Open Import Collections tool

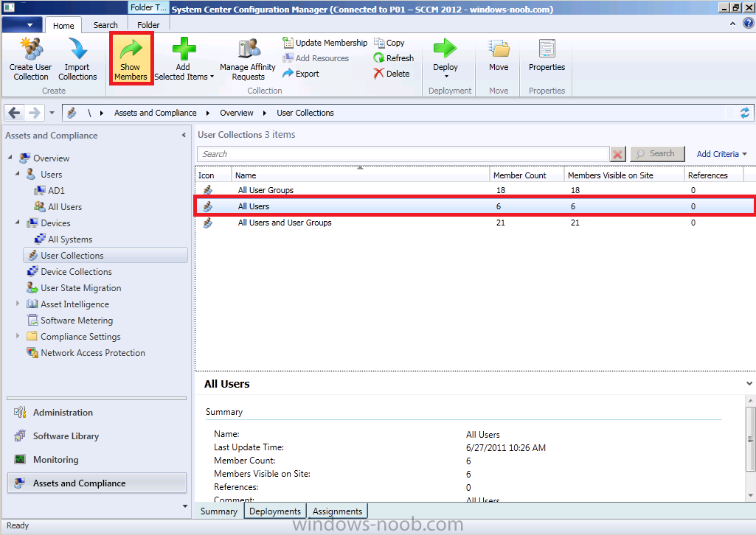[77, 59]
